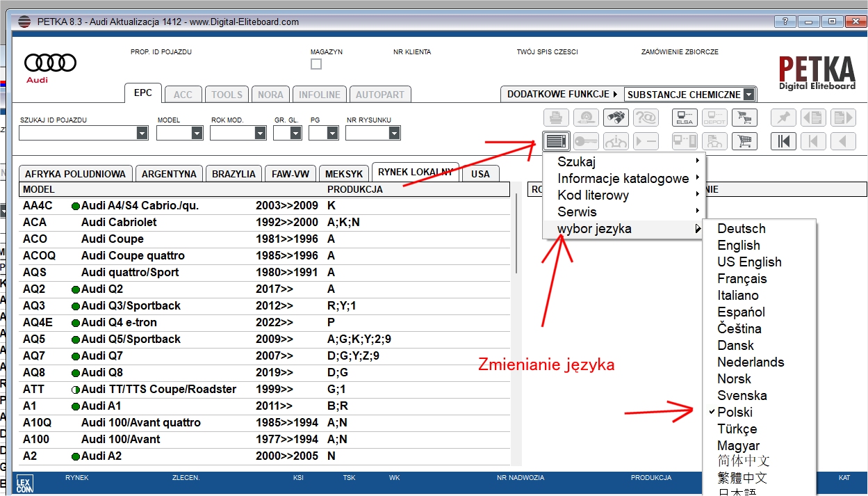Expand the ROK MOD. dropdown

pyautogui.click(x=260, y=134)
